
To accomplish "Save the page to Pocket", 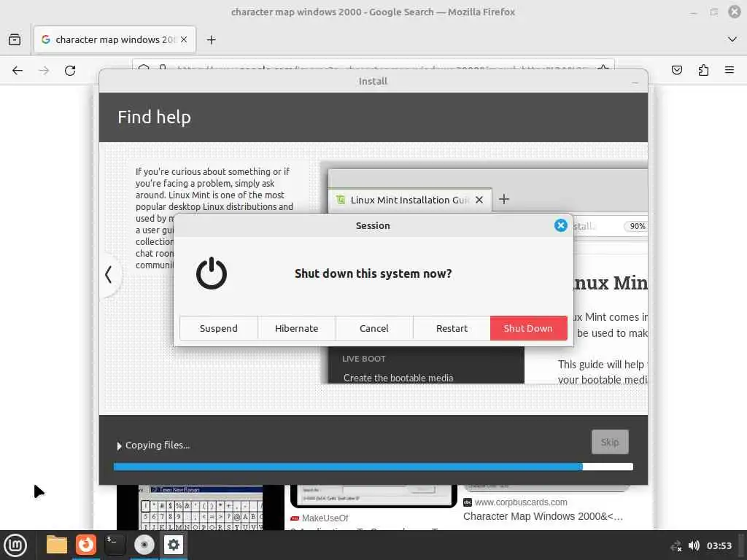I will pos(677,71).
